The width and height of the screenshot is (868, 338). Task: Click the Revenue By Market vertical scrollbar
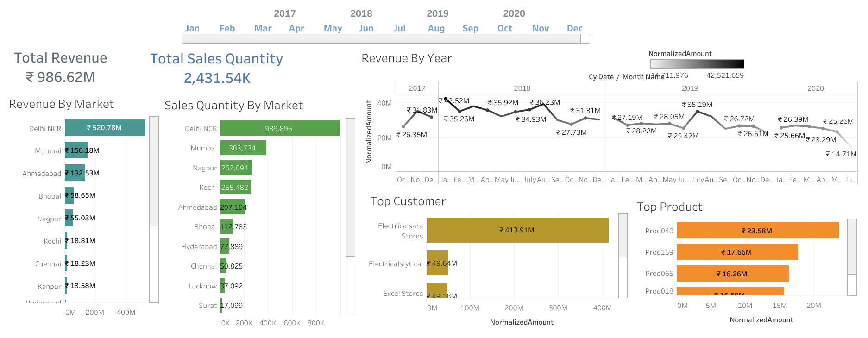coord(154,171)
